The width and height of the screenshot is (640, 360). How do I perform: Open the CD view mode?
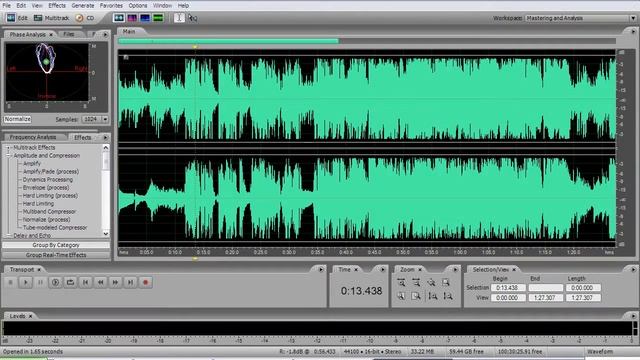point(85,18)
